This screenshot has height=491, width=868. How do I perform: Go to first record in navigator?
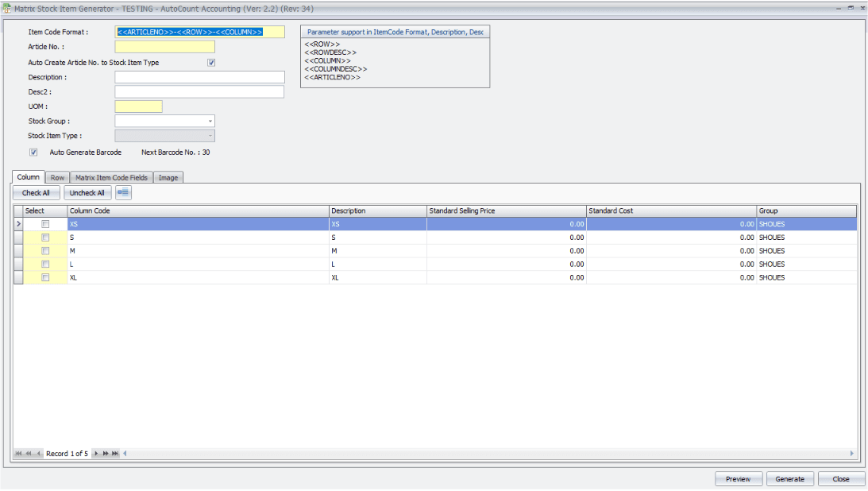pos(19,453)
